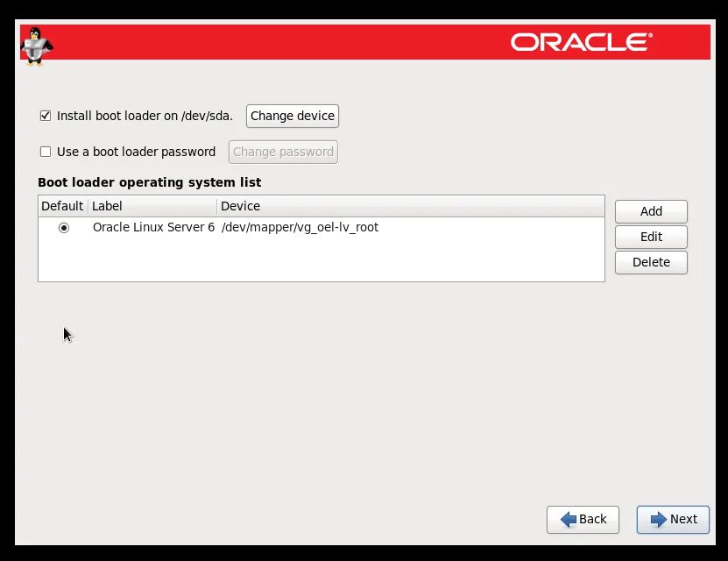Go Back to the previous step
728x561 pixels.
point(583,519)
